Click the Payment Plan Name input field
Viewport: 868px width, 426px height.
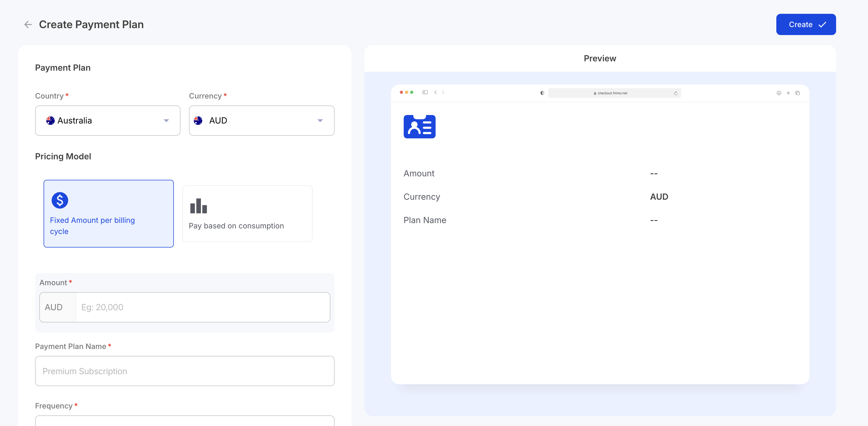coord(185,371)
